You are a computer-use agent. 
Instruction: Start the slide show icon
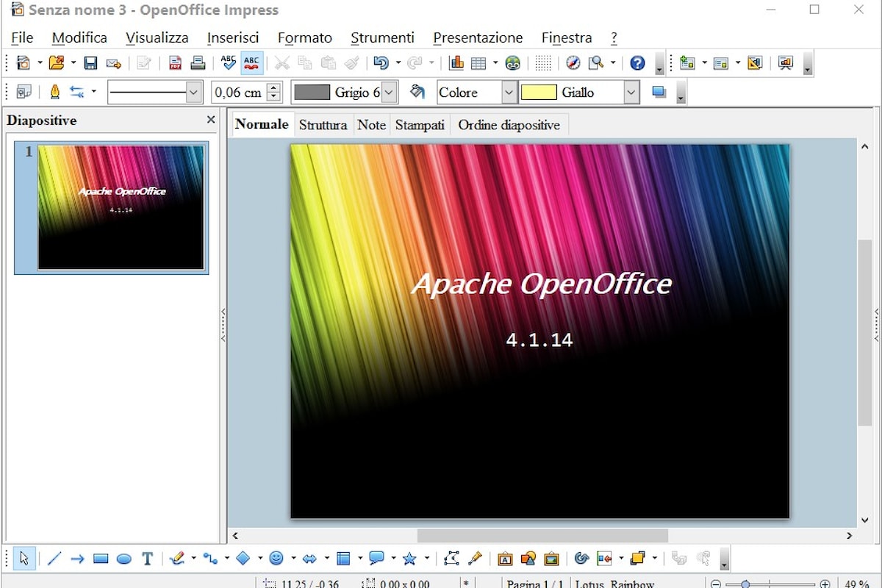pos(786,63)
